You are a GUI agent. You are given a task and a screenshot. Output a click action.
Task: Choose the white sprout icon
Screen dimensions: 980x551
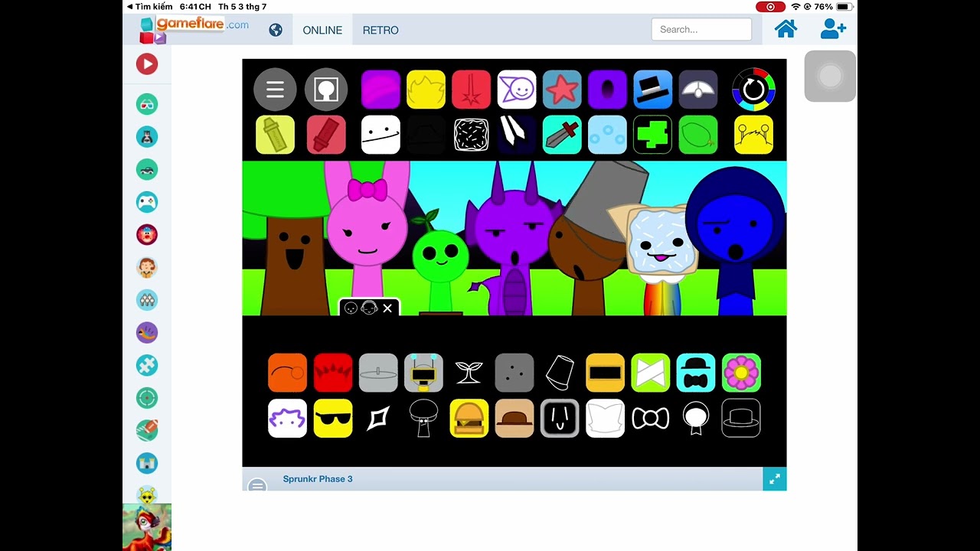tap(469, 373)
